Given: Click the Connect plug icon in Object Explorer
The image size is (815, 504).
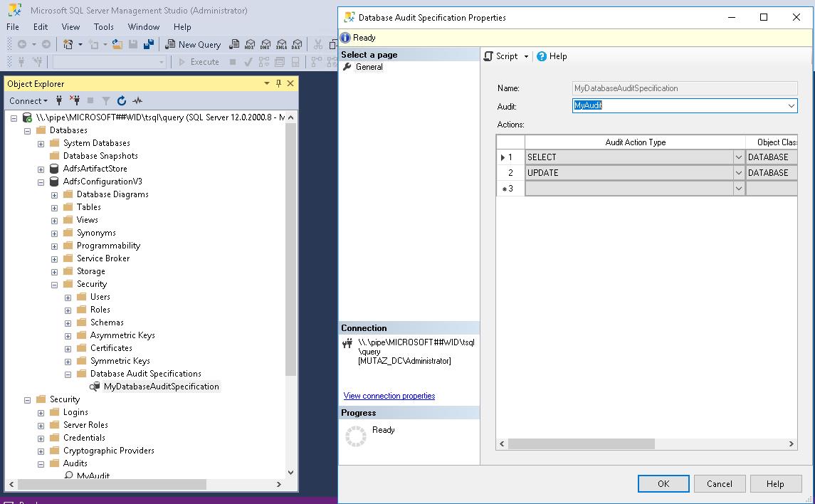Looking at the screenshot, I should coord(59,100).
